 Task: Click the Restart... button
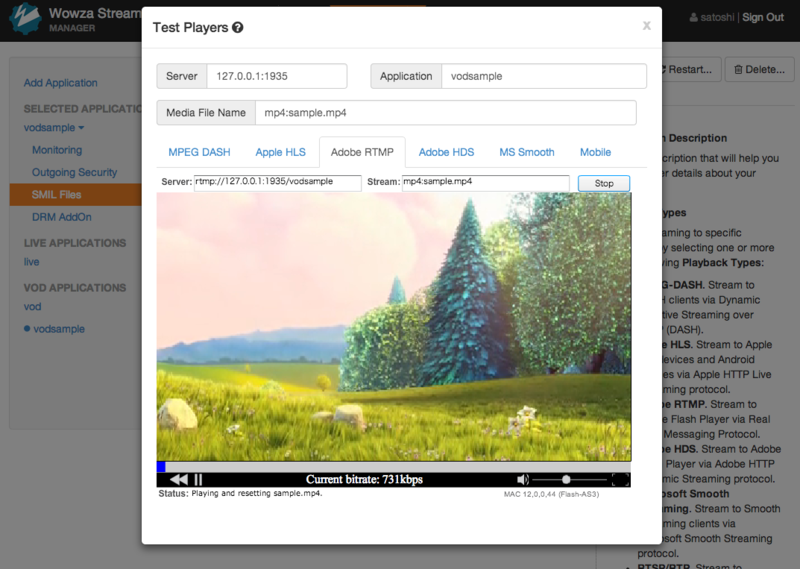click(x=690, y=69)
